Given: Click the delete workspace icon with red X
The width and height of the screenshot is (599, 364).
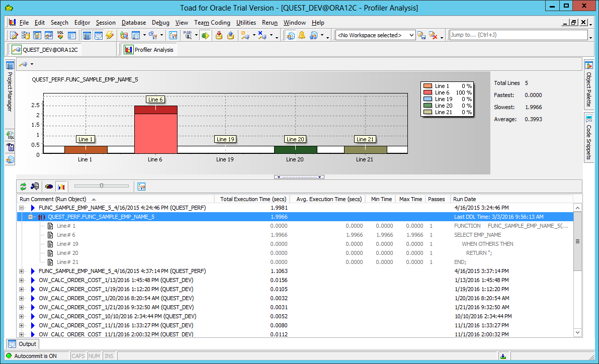Looking at the screenshot, I should [433, 36].
